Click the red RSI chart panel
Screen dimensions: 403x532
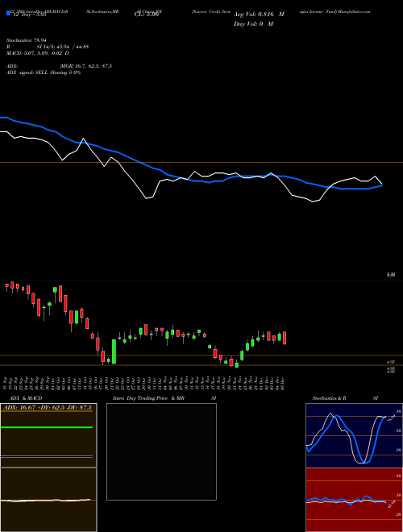pos(354,500)
